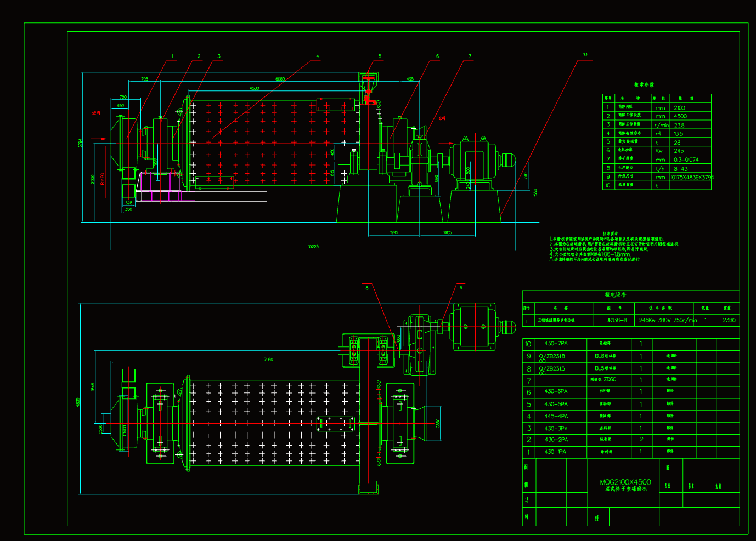Click the 'BL5' coupling name cell
This screenshot has width=756, height=541.
[605, 368]
